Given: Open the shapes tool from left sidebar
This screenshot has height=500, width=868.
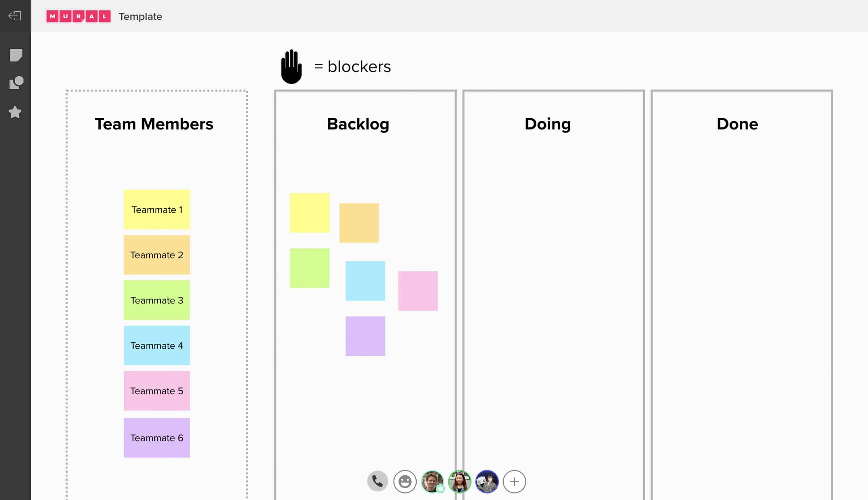Looking at the screenshot, I should pyautogui.click(x=15, y=82).
